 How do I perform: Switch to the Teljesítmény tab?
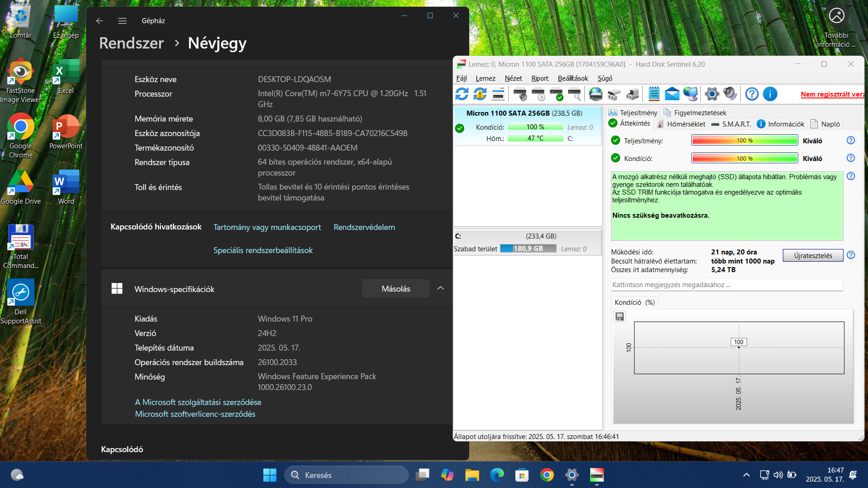(633, 112)
